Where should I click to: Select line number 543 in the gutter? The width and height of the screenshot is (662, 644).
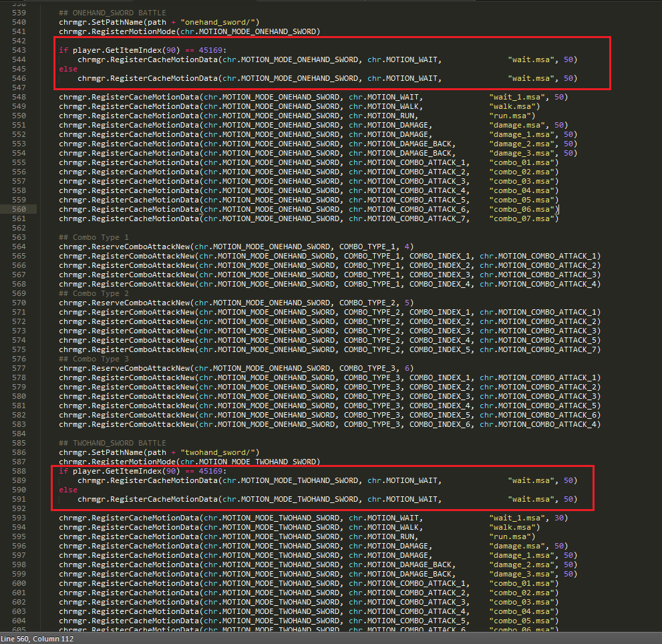coord(19,50)
